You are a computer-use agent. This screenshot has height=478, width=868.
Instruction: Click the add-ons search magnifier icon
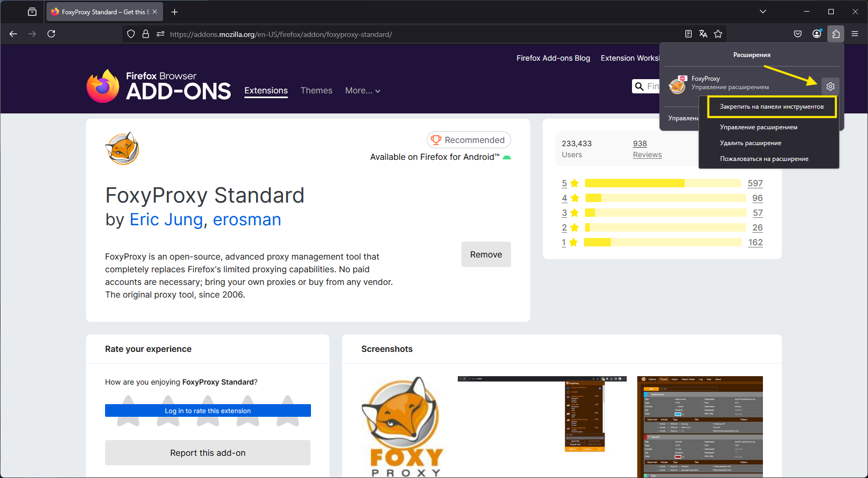click(x=639, y=87)
